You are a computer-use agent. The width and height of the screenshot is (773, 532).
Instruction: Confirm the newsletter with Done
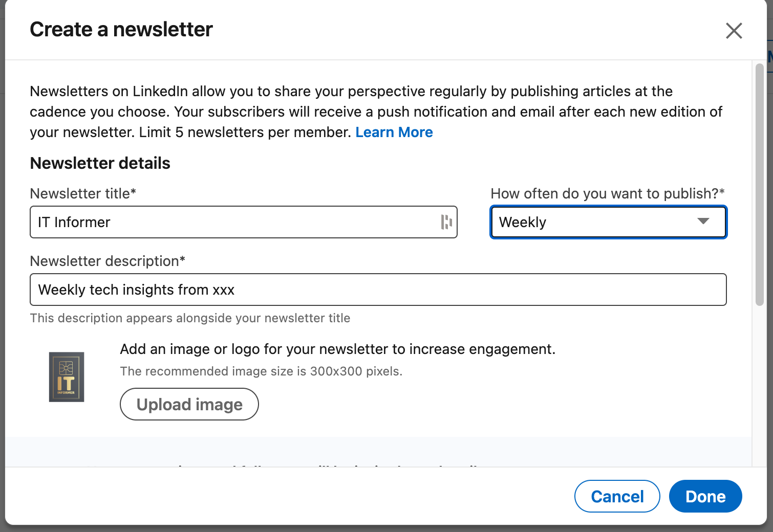pos(705,496)
